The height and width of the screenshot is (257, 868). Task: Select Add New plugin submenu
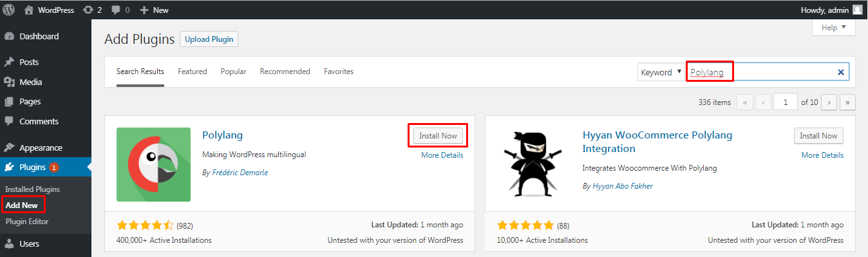pyautogui.click(x=22, y=205)
